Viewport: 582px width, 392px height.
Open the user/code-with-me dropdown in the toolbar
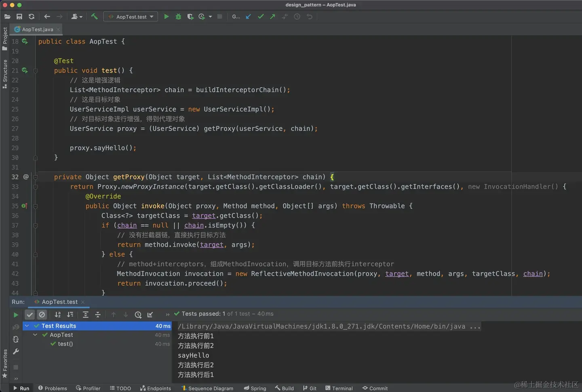tap(77, 17)
